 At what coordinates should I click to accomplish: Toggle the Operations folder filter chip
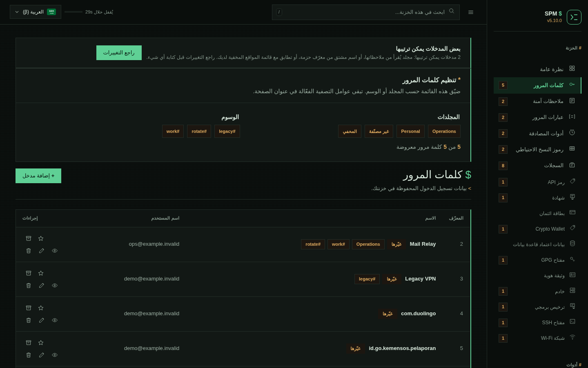444,131
